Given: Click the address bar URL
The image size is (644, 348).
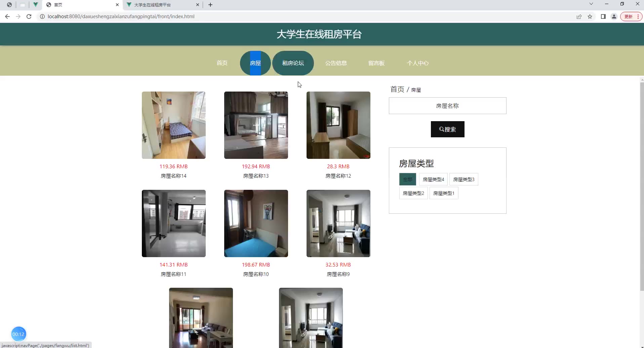Looking at the screenshot, I should 121,16.
